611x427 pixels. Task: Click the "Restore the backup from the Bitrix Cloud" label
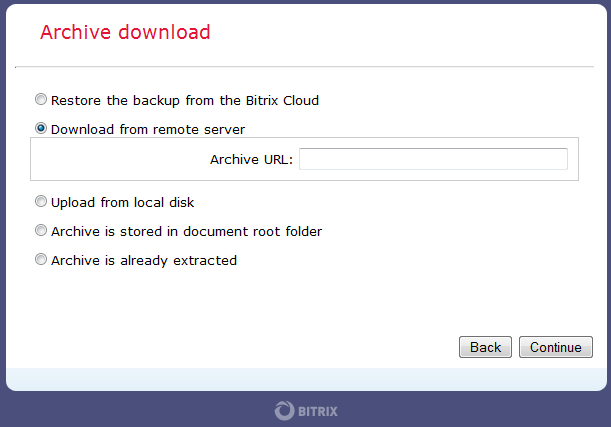(x=185, y=101)
